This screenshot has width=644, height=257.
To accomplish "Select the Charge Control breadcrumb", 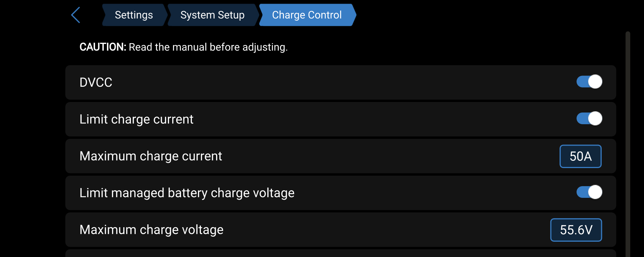I will click(x=307, y=15).
